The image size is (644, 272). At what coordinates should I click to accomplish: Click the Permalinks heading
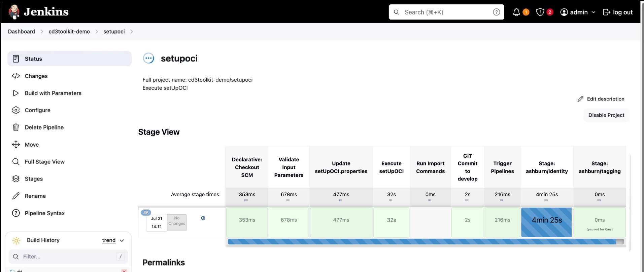point(164,263)
